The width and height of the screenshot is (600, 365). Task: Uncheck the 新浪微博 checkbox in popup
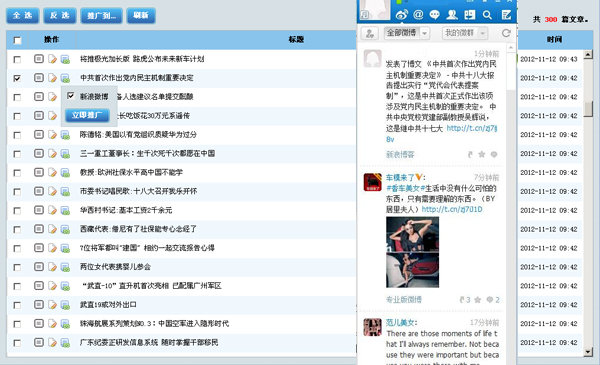pos(70,96)
